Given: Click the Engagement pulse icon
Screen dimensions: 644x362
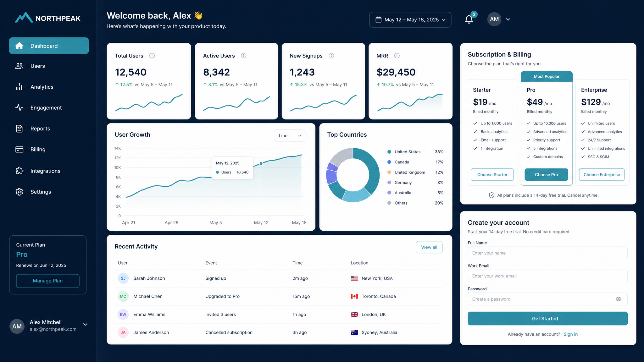Looking at the screenshot, I should 19,108.
